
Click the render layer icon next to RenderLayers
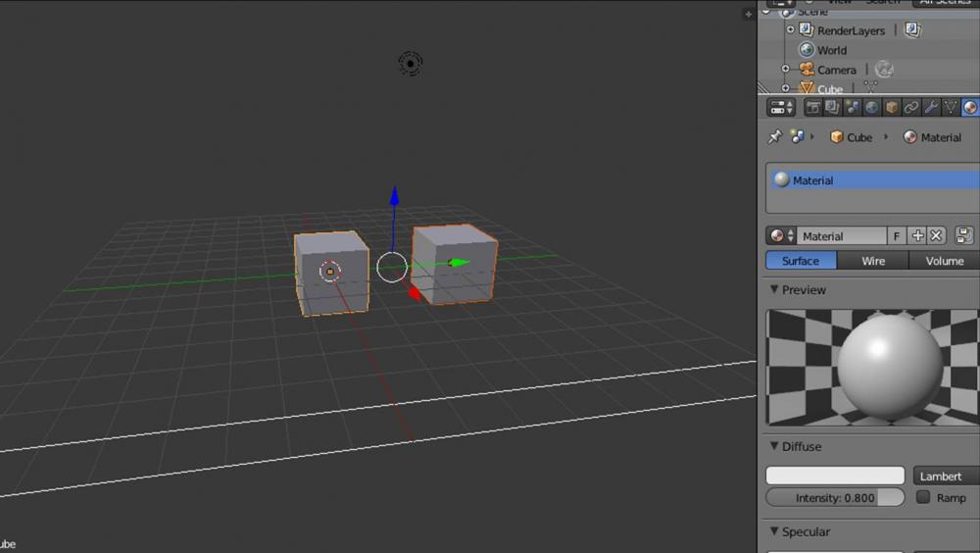click(912, 29)
